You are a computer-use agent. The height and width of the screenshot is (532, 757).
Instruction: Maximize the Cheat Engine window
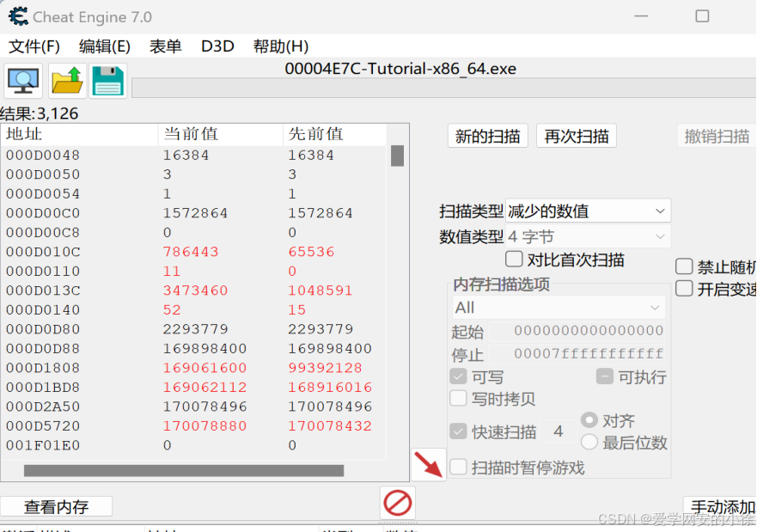(x=702, y=16)
